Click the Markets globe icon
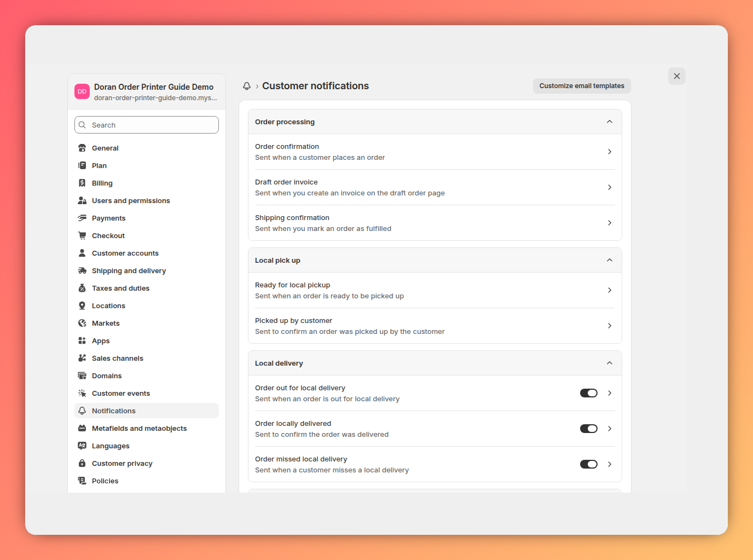 point(82,323)
